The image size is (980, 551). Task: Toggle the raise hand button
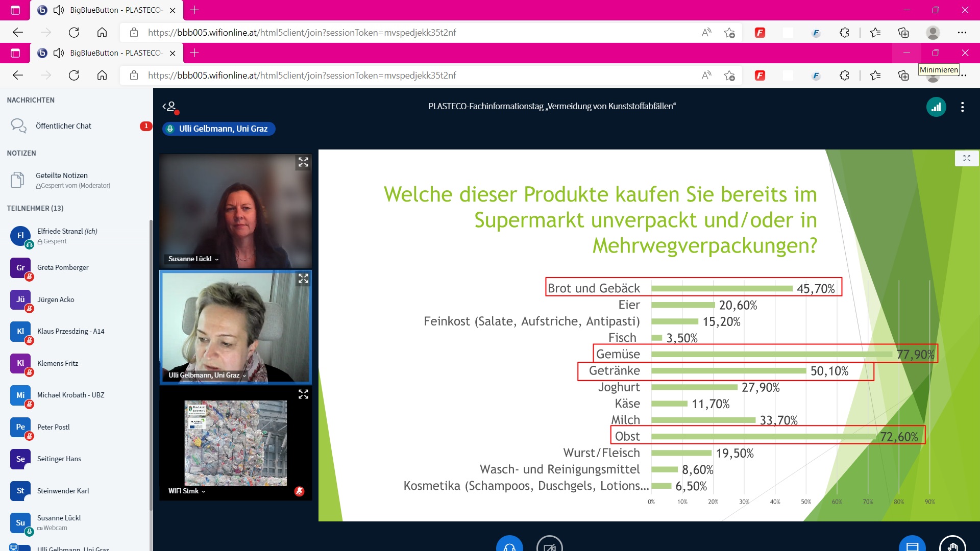[x=952, y=545]
